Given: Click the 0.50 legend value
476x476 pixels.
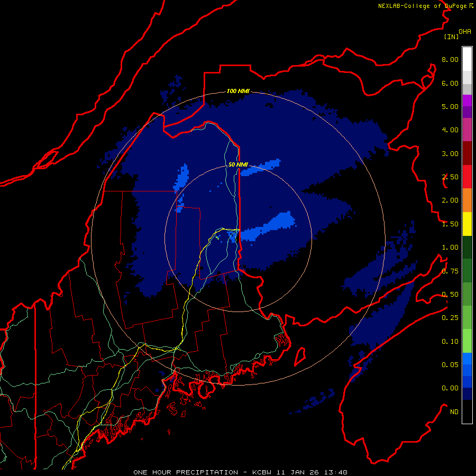Looking at the screenshot, I should (x=450, y=295).
